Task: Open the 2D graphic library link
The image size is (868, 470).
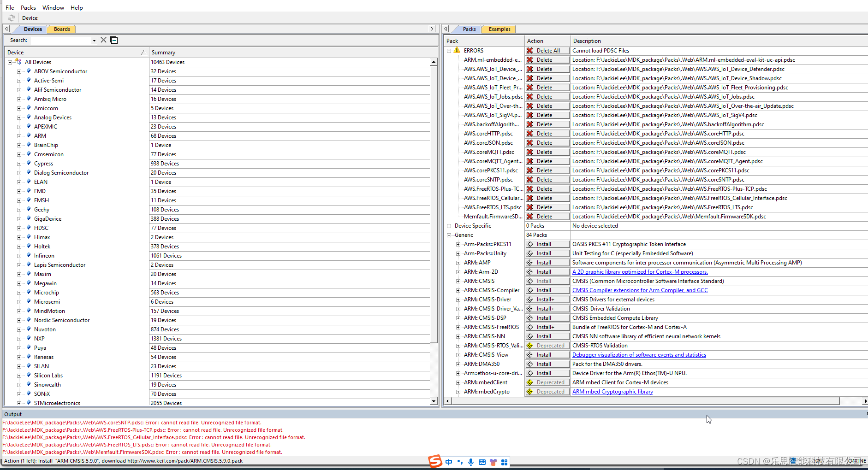Action: click(x=640, y=272)
